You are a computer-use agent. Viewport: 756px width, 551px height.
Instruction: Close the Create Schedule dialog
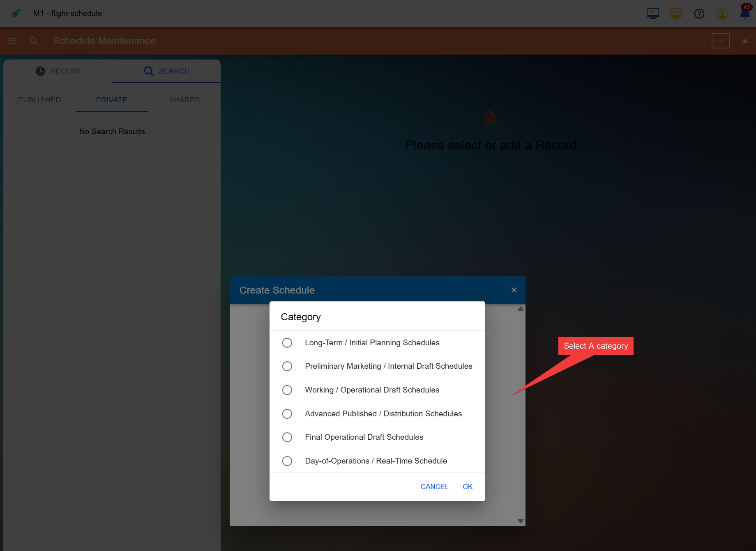coord(514,290)
